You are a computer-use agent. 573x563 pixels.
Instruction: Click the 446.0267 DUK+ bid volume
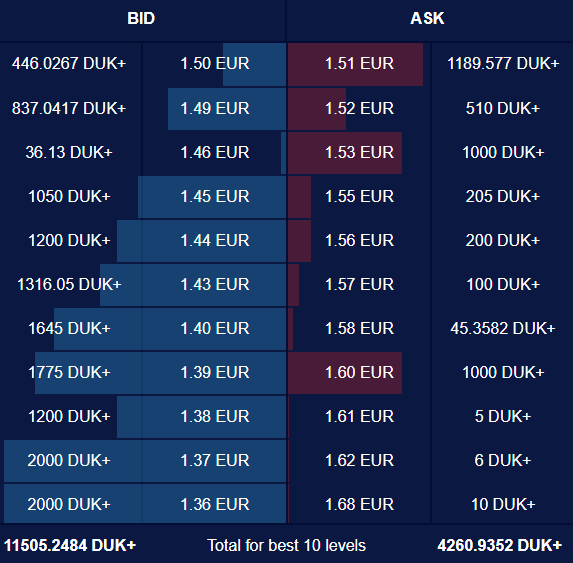[69, 64]
